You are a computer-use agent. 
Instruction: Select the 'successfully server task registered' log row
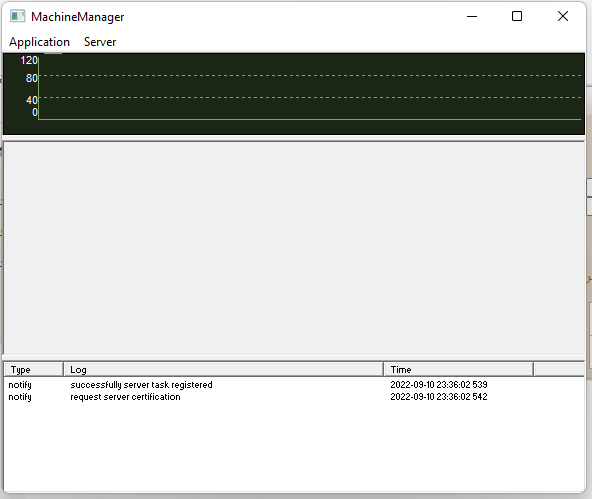(x=294, y=385)
